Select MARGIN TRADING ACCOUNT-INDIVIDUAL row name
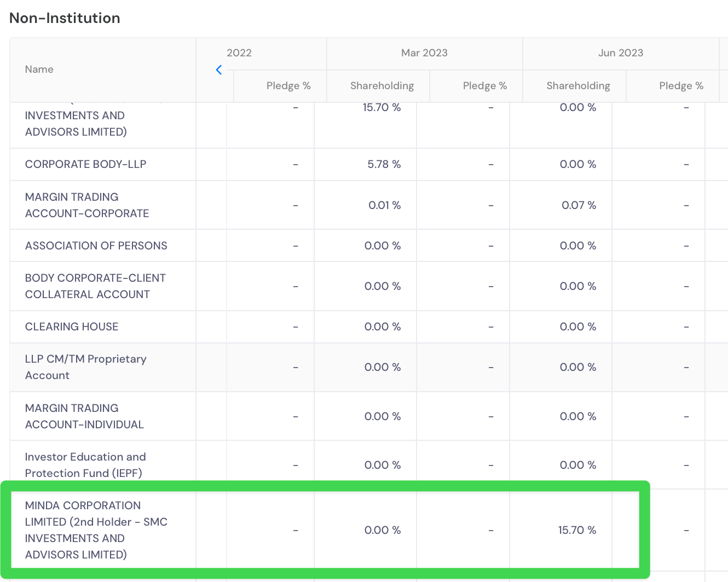Viewport: 728px width, 582px height. click(x=84, y=416)
